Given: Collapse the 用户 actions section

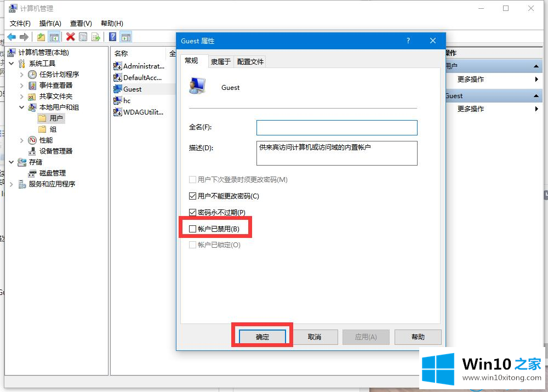Looking at the screenshot, I should [536, 66].
